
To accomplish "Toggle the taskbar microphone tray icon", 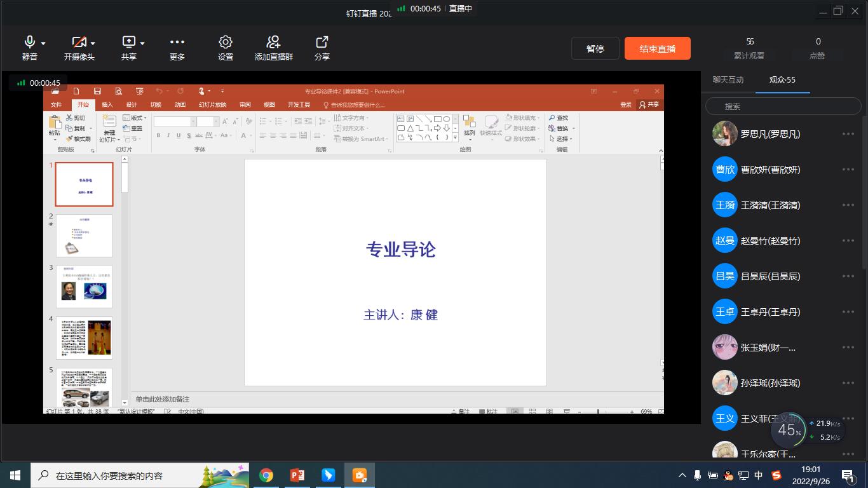I will coord(697,475).
